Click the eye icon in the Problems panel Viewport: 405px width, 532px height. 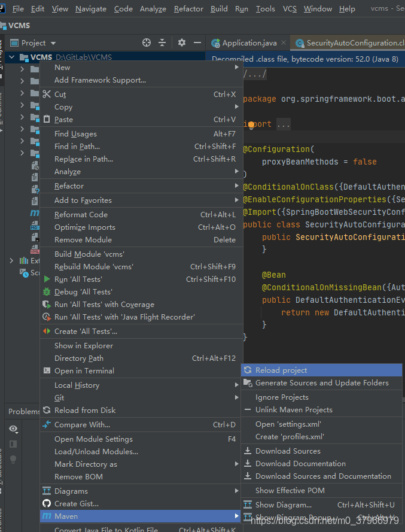13,428
